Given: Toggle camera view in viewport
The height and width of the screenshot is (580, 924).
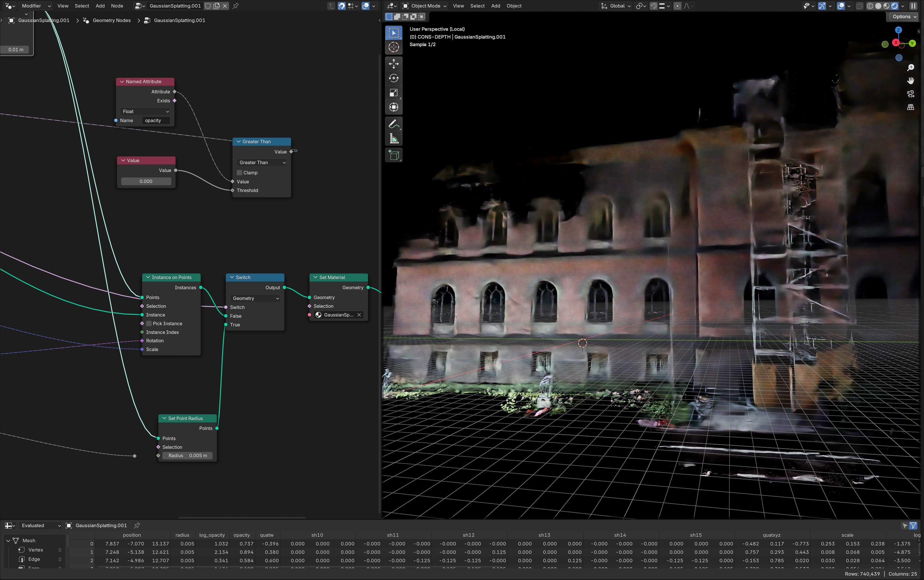Looking at the screenshot, I should (910, 94).
